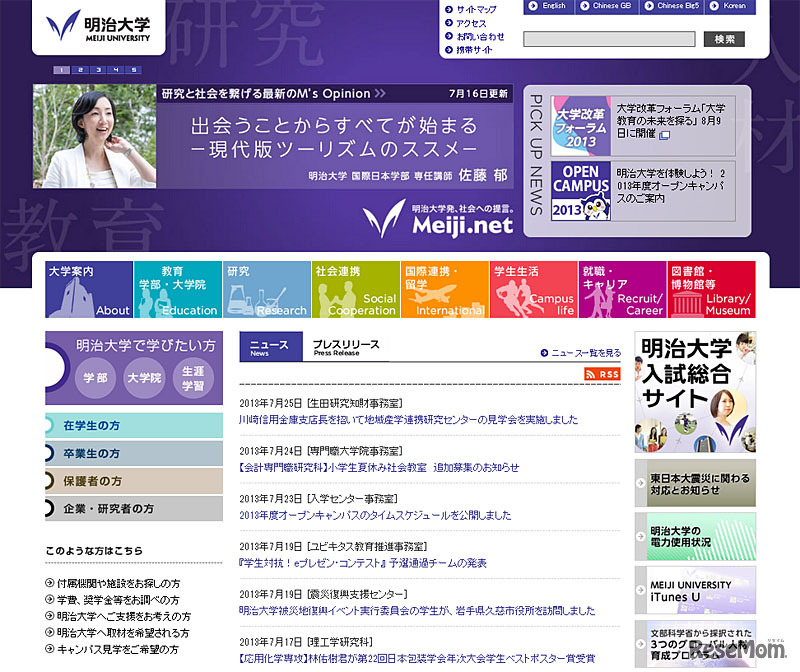Open the English language version
This screenshot has height=672, width=800.
pos(551,7)
